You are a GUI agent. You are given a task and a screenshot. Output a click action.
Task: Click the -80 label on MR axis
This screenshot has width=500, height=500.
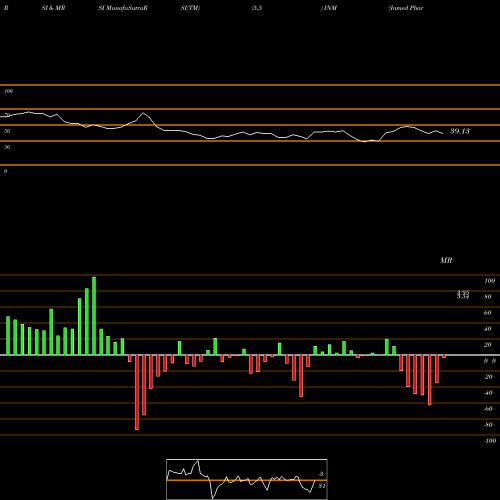click(488, 425)
